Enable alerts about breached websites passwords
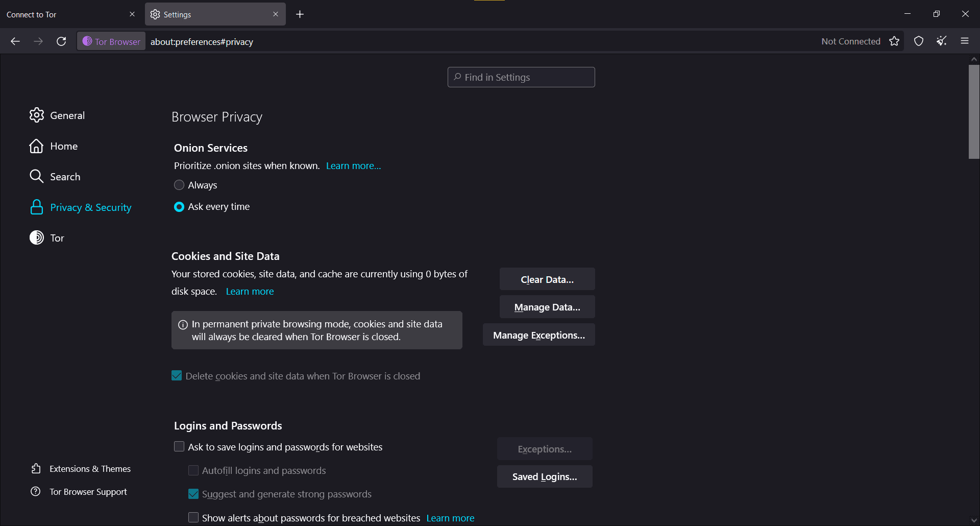 [193, 518]
